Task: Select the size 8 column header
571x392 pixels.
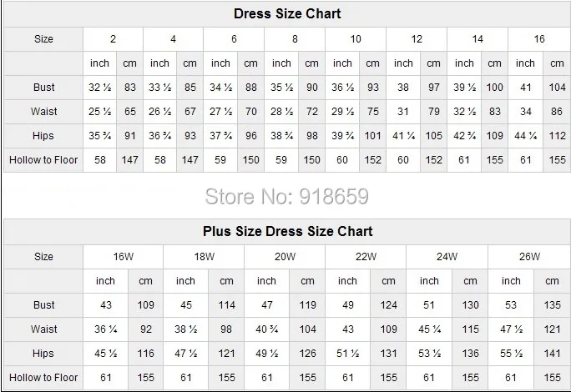Action: (295, 39)
